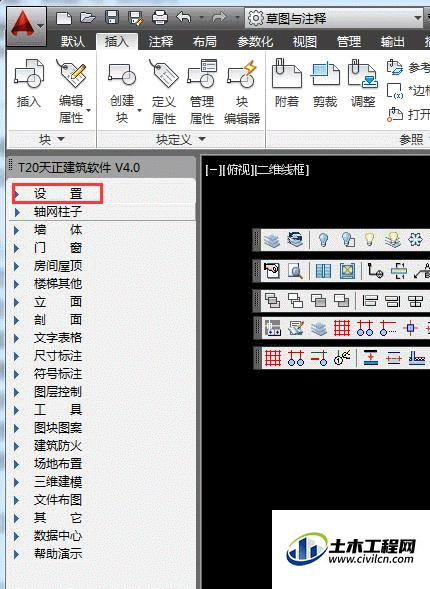Screen dimensions: 430x589
Task: Click the 二维线框 visual style label
Action: [282, 170]
